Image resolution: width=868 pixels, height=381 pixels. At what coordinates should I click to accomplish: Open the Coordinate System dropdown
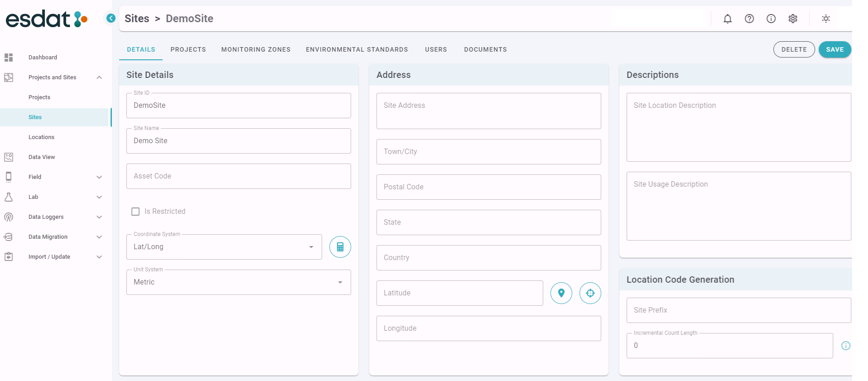click(224, 247)
